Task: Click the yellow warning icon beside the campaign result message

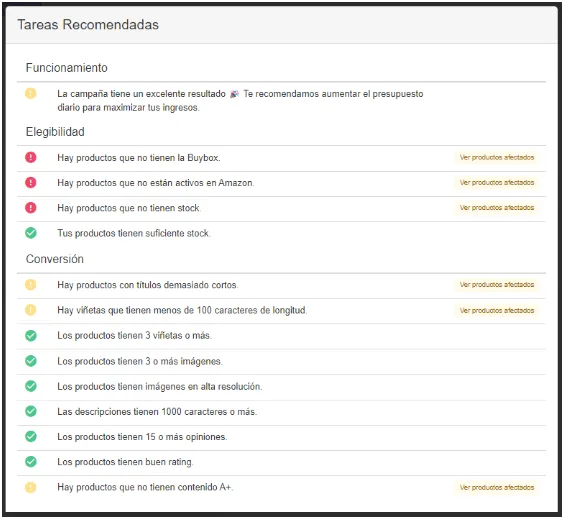Action: (x=31, y=94)
